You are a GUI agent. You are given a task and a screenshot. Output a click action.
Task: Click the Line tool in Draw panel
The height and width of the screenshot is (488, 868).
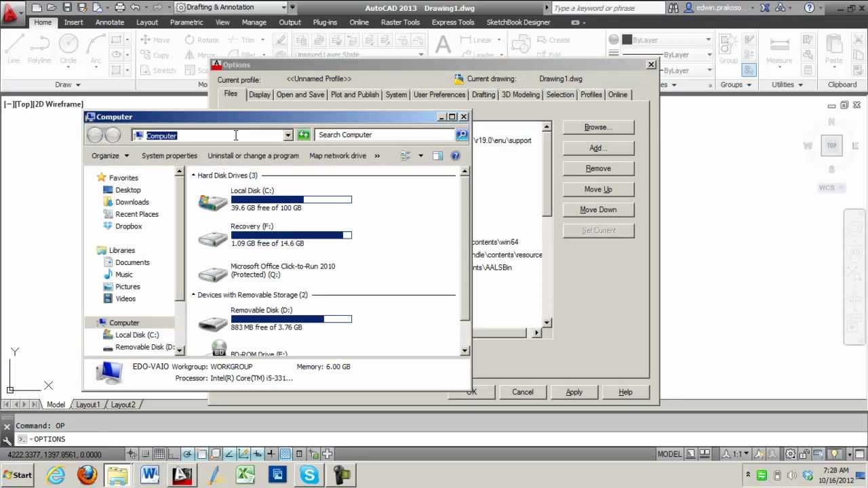click(x=14, y=48)
